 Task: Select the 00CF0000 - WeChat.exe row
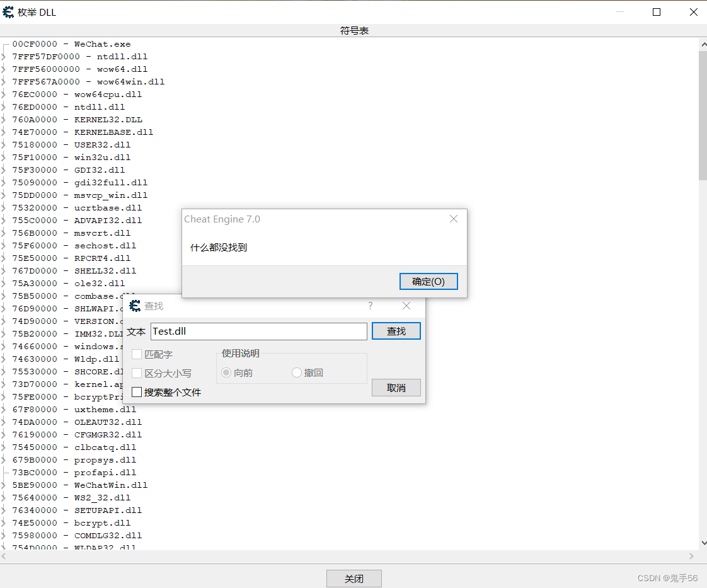pyautogui.click(x=71, y=44)
